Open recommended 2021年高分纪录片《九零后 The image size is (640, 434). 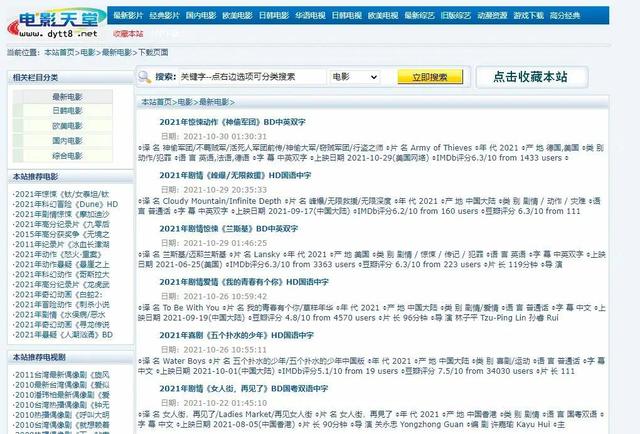click(62, 224)
